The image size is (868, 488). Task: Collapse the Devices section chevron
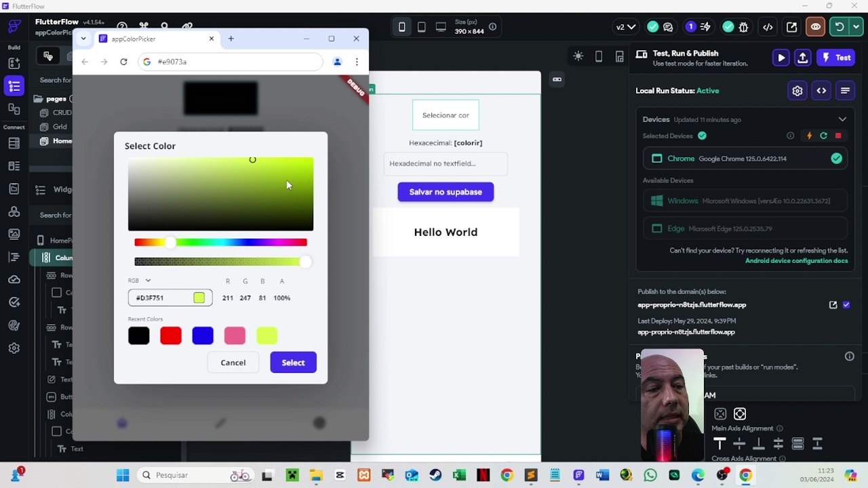point(842,119)
